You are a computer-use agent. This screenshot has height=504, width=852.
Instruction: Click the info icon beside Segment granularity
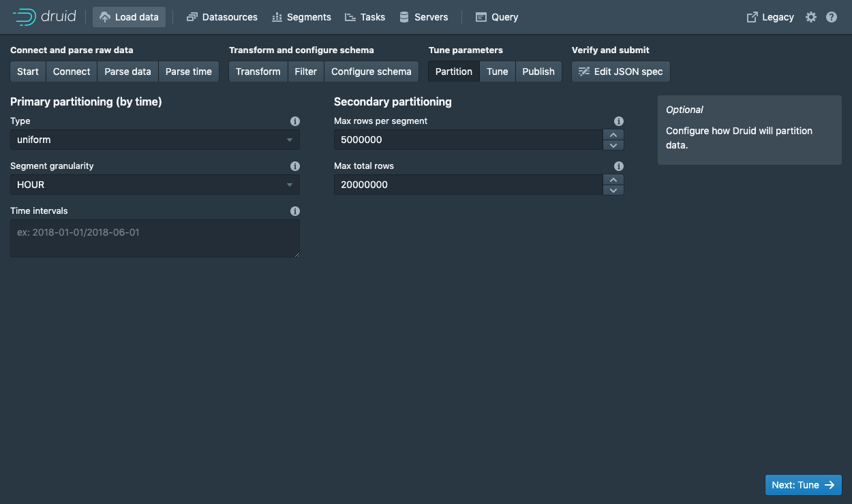pos(295,166)
